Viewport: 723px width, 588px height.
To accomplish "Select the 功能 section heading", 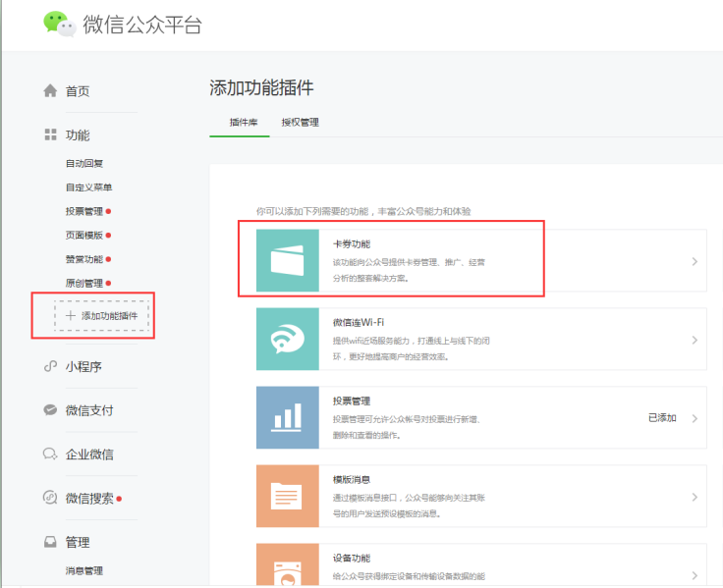I will click(x=78, y=135).
